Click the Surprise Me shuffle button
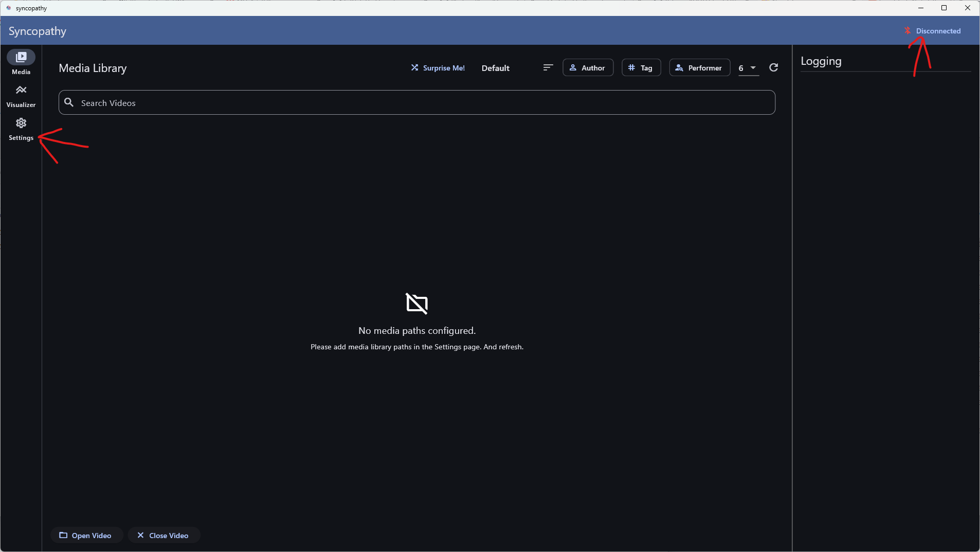980x552 pixels. [438, 68]
